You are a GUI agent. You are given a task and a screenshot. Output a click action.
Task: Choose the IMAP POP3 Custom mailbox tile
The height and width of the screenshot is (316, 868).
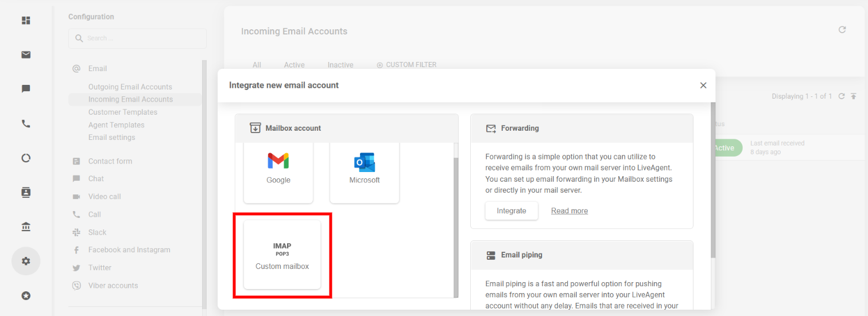click(282, 255)
